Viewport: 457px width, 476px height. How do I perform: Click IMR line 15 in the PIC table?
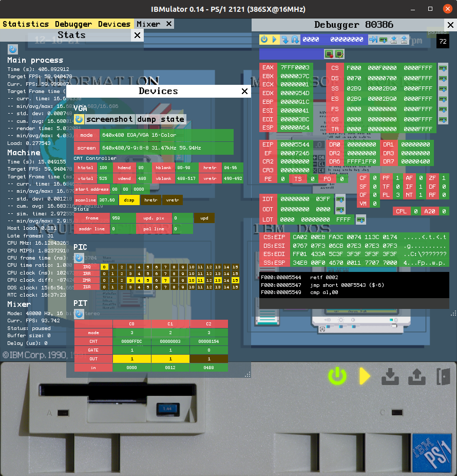(x=235, y=280)
